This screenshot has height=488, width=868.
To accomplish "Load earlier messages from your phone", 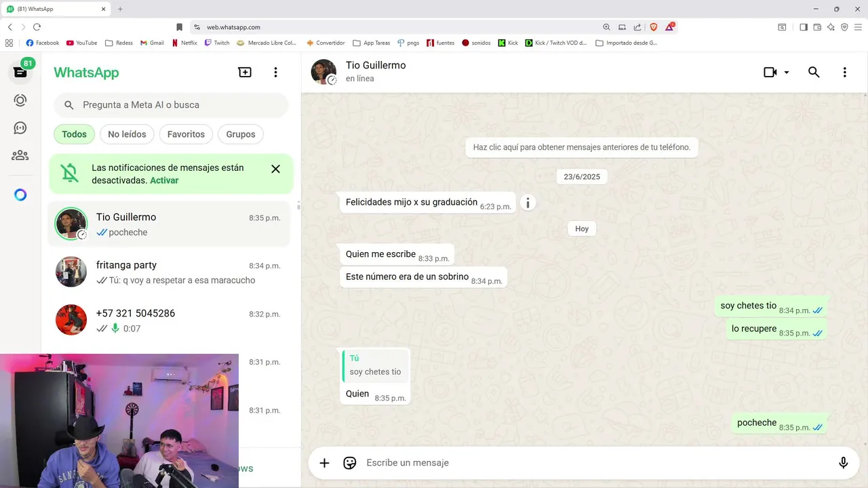I will [x=582, y=147].
